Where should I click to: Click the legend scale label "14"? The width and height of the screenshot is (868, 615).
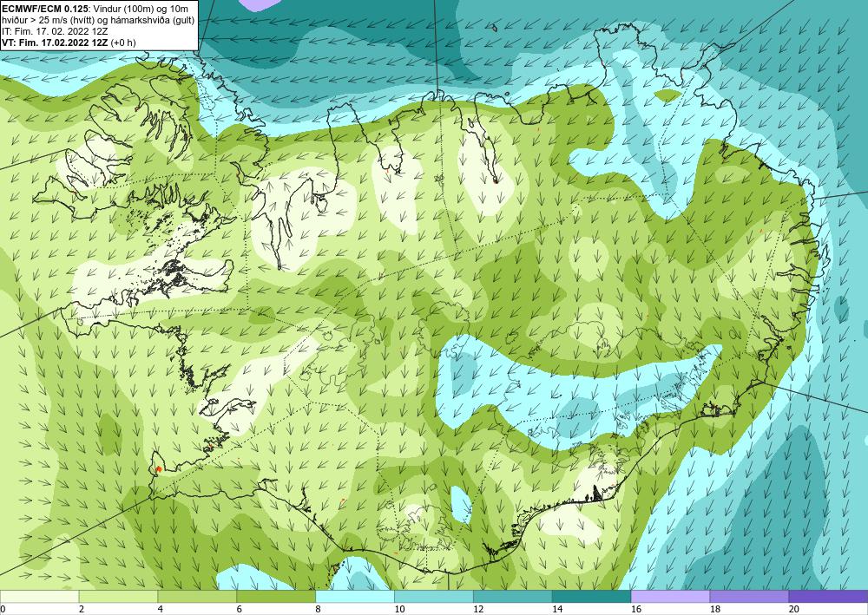(x=557, y=610)
